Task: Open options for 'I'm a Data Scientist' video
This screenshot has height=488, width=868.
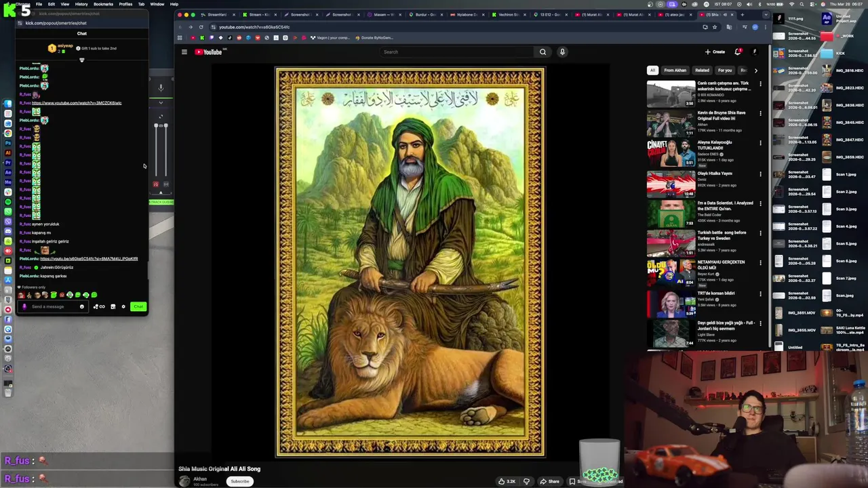Action: tap(760, 203)
